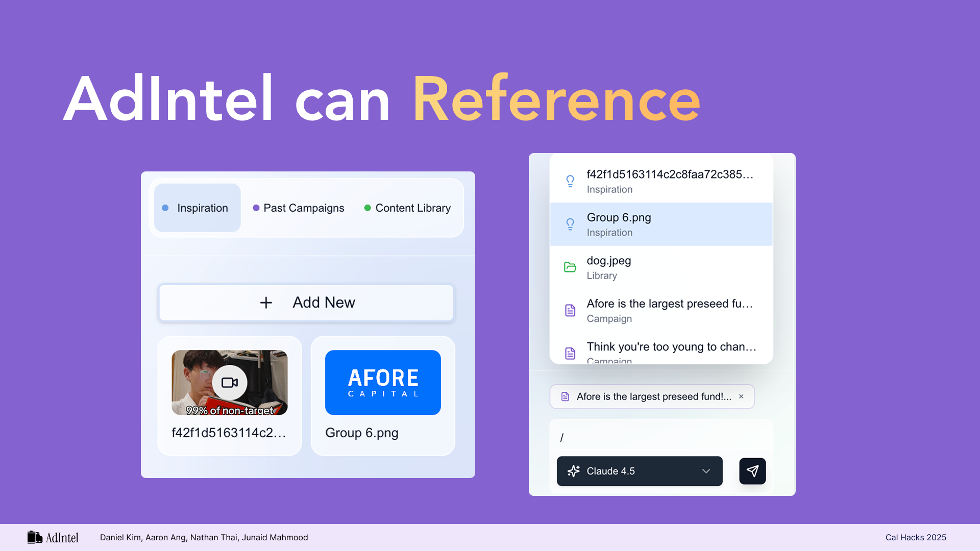Image resolution: width=980 pixels, height=551 pixels.
Task: Select dog.jpeg Library item from list
Action: click(x=661, y=267)
